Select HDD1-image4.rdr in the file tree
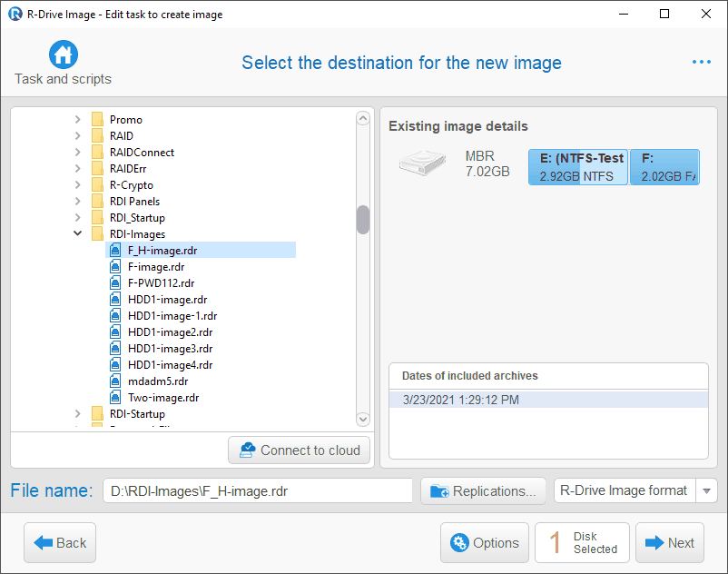Viewport: 728px width, 574px height. (x=171, y=364)
